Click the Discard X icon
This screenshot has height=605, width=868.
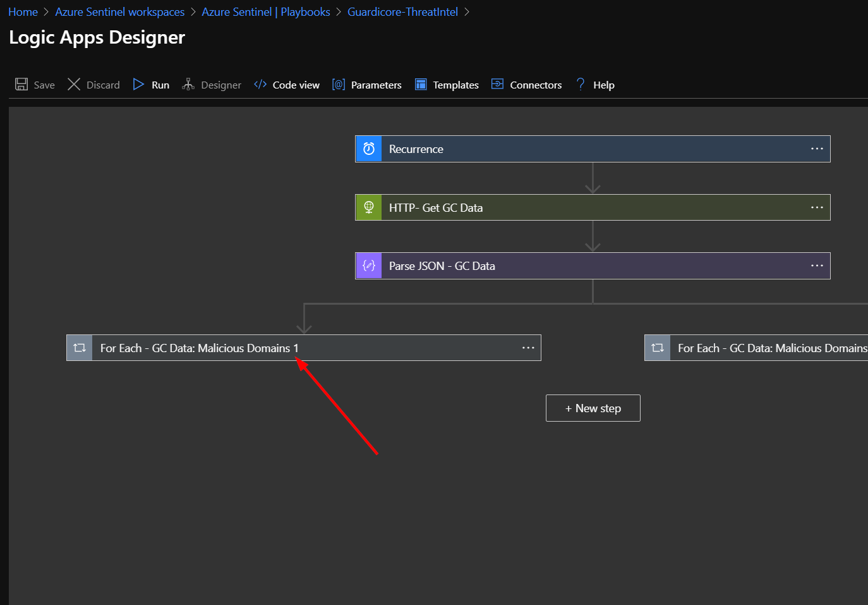tap(74, 84)
